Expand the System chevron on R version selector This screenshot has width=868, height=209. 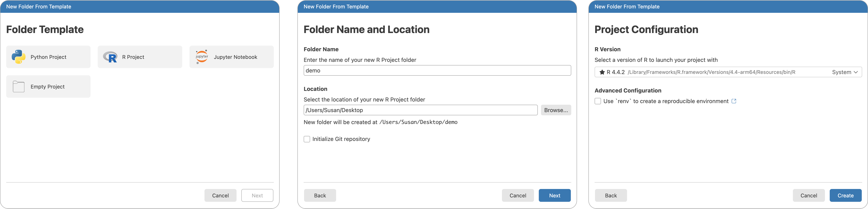tap(856, 72)
